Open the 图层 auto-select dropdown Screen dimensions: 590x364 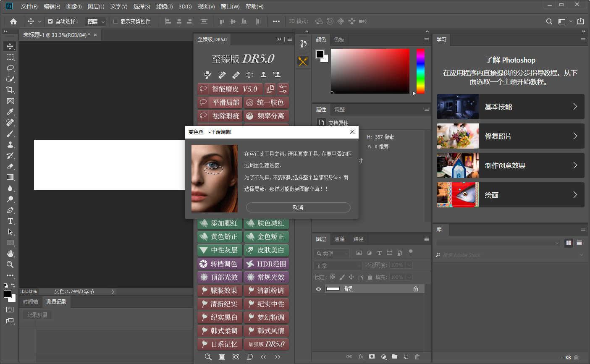click(x=96, y=21)
